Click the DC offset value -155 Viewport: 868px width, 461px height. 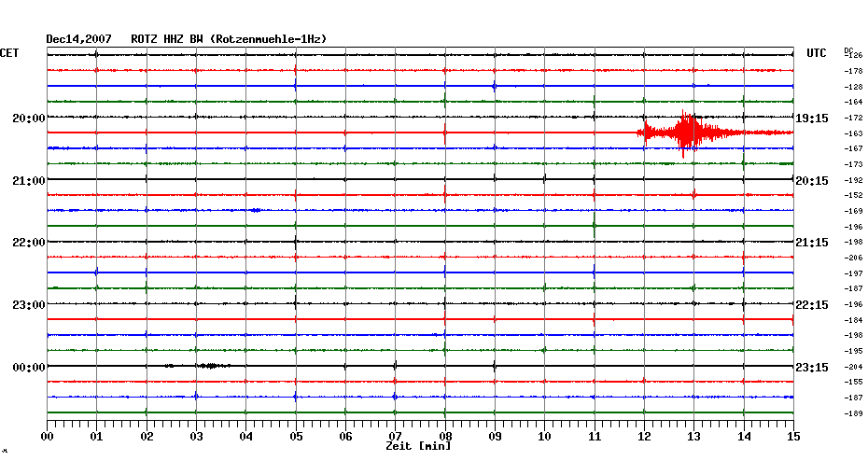[854, 382]
